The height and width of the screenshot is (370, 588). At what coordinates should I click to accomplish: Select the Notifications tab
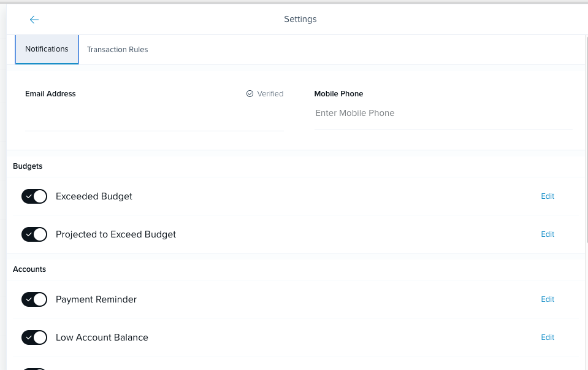pos(47,49)
